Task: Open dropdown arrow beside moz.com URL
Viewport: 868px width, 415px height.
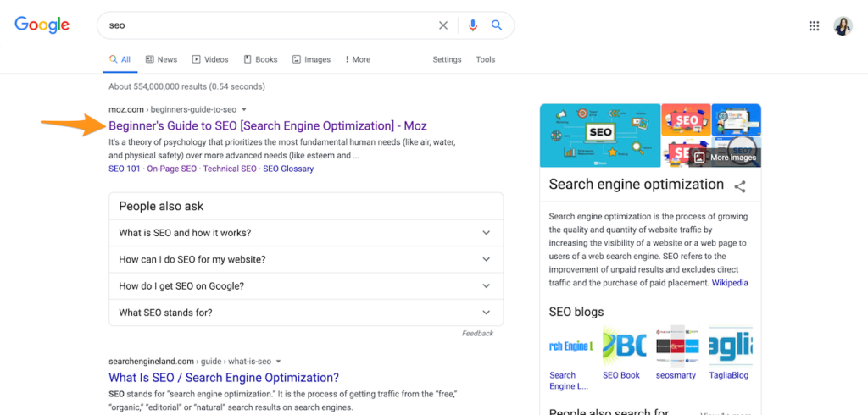Action: [244, 109]
